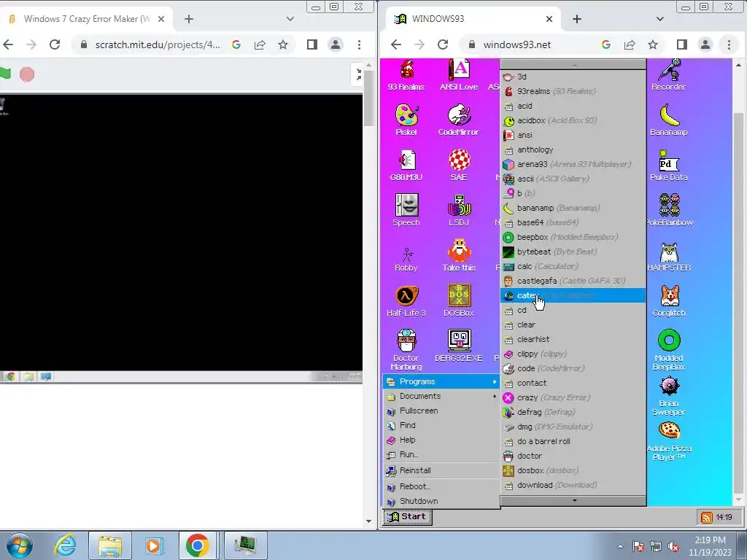Launch the Modded BeepBox desktop icon
This screenshot has height=560, width=747.
(x=668, y=349)
